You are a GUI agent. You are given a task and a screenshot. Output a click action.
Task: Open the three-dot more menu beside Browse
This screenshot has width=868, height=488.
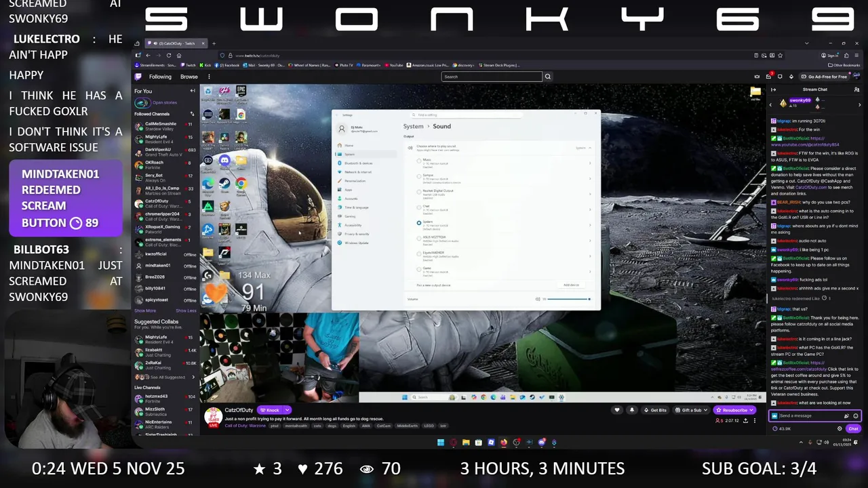(209, 77)
